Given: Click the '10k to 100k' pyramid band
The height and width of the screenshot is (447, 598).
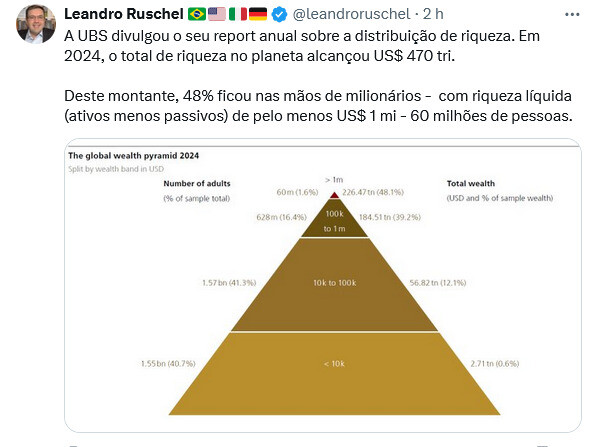Looking at the screenshot, I should click(334, 285).
